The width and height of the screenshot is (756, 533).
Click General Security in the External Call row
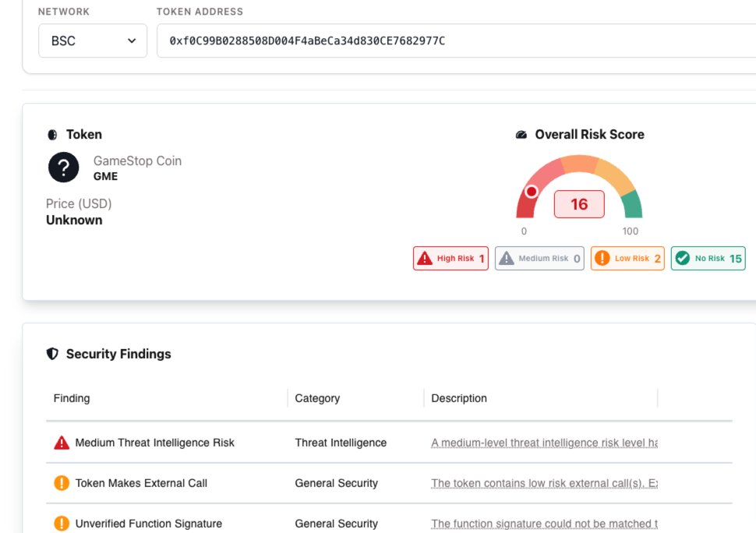(x=337, y=483)
